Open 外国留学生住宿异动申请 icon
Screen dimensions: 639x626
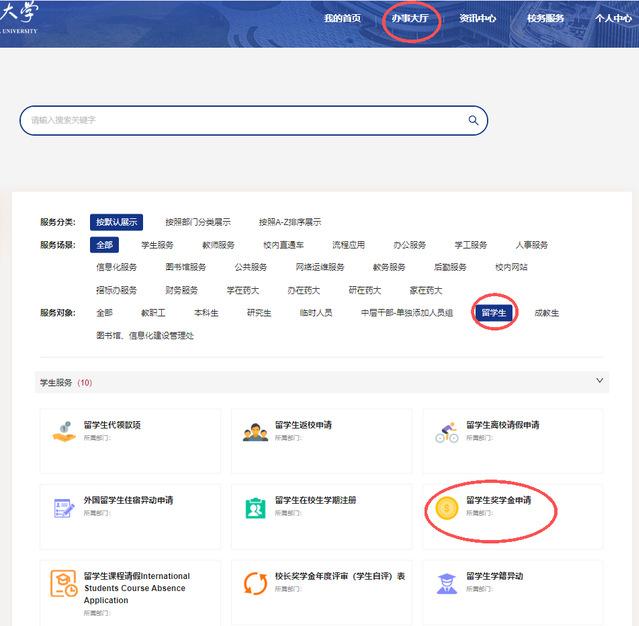(x=64, y=507)
